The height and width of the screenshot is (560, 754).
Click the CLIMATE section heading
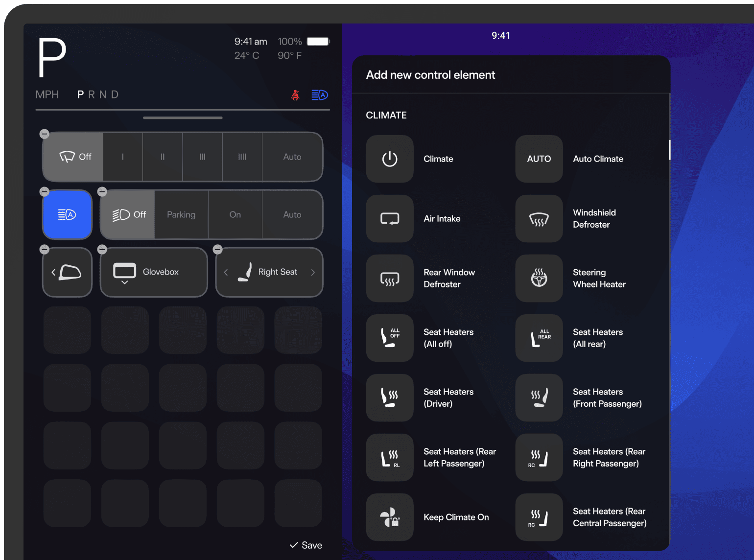pyautogui.click(x=386, y=115)
